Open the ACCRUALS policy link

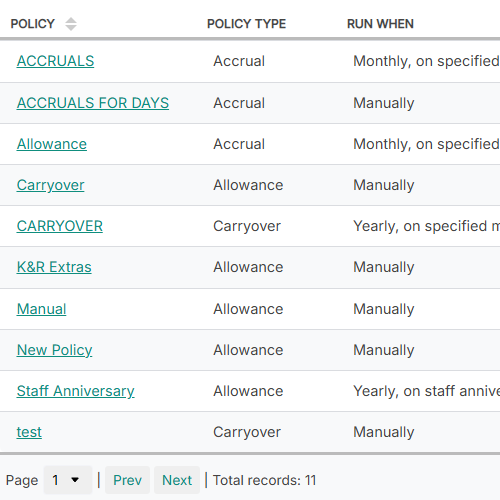point(55,61)
